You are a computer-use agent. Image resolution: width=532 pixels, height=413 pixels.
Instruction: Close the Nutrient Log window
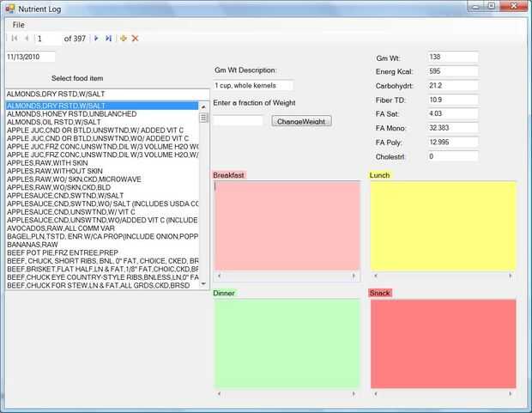click(514, 6)
